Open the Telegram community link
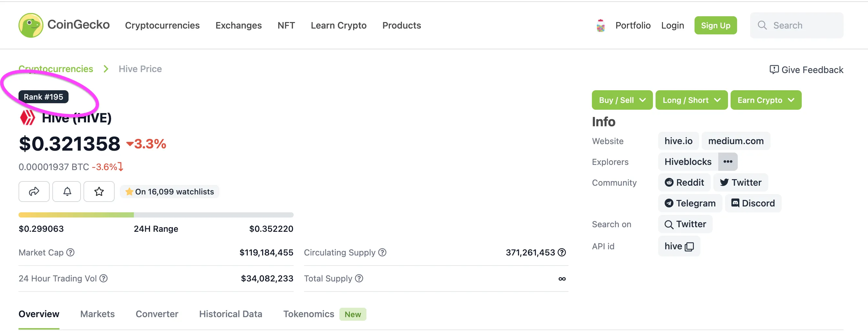 coord(690,203)
